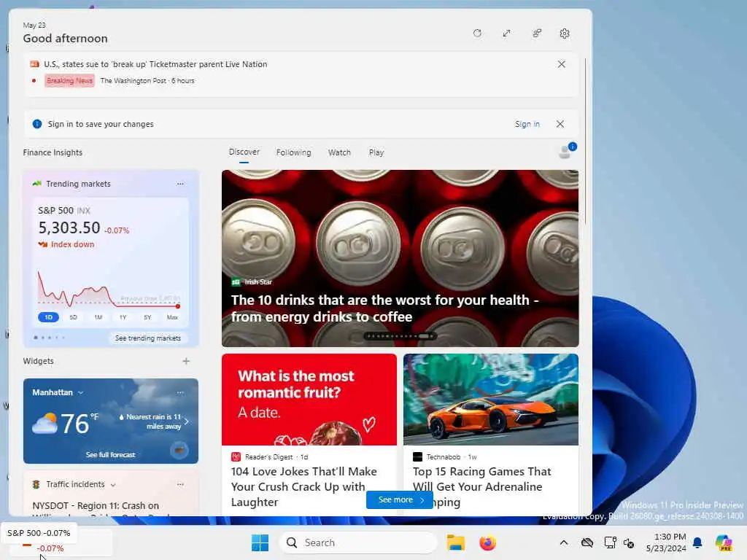Open Traffic incidents more options
Image resolution: width=747 pixels, height=560 pixels.
tap(180, 484)
